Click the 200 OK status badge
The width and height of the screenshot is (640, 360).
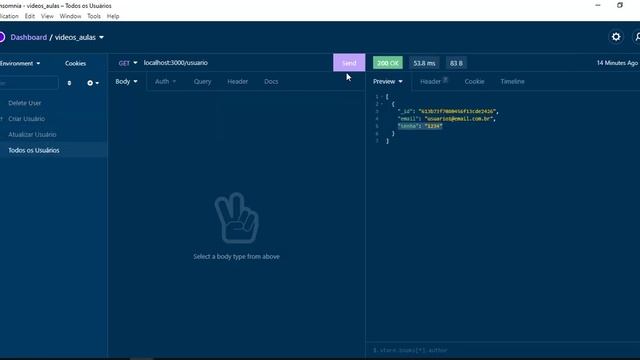click(x=388, y=63)
